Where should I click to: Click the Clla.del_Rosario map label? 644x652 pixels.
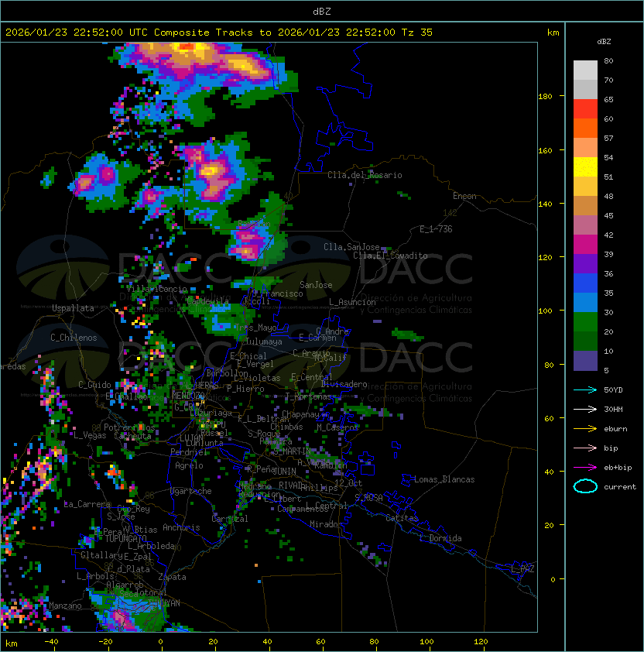365,175
